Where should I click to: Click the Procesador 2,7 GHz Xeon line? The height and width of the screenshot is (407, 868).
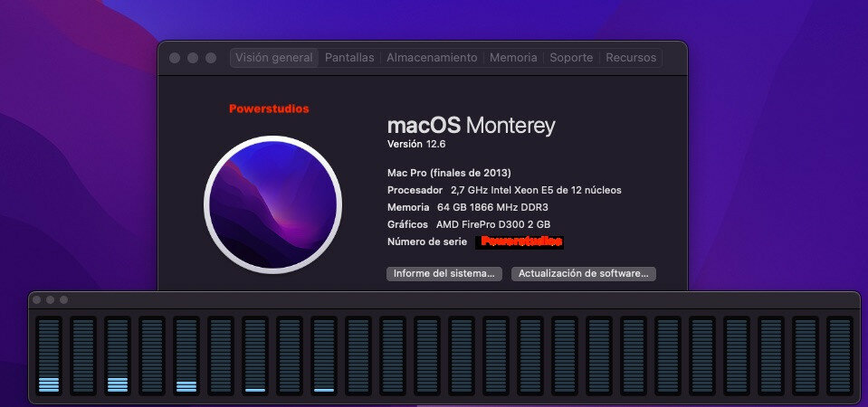point(504,190)
